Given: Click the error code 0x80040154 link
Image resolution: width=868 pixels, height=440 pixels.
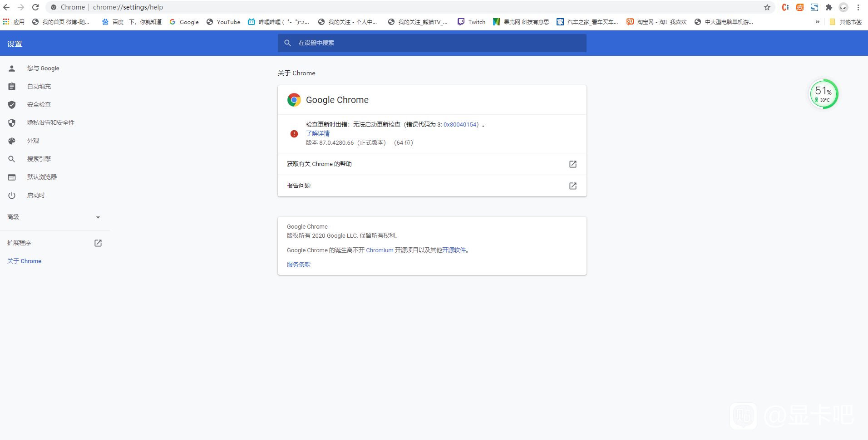Looking at the screenshot, I should pos(460,124).
